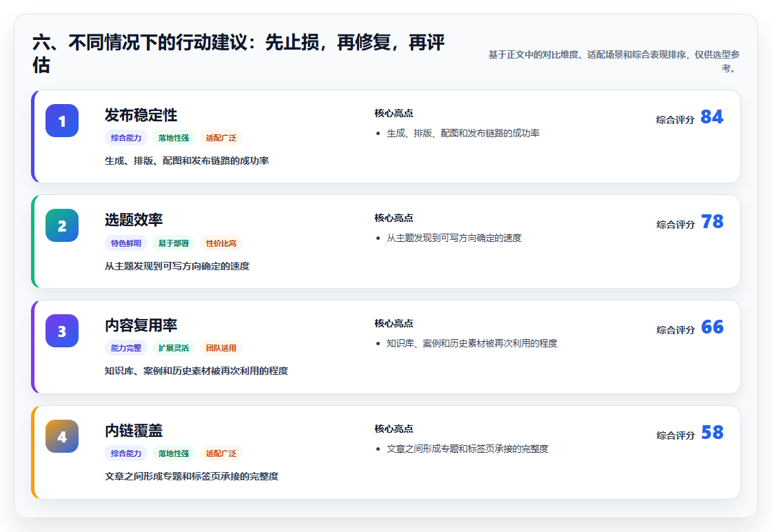Image resolution: width=772 pixels, height=532 pixels.
Task: Select the 选题效率 card title
Action: [134, 220]
